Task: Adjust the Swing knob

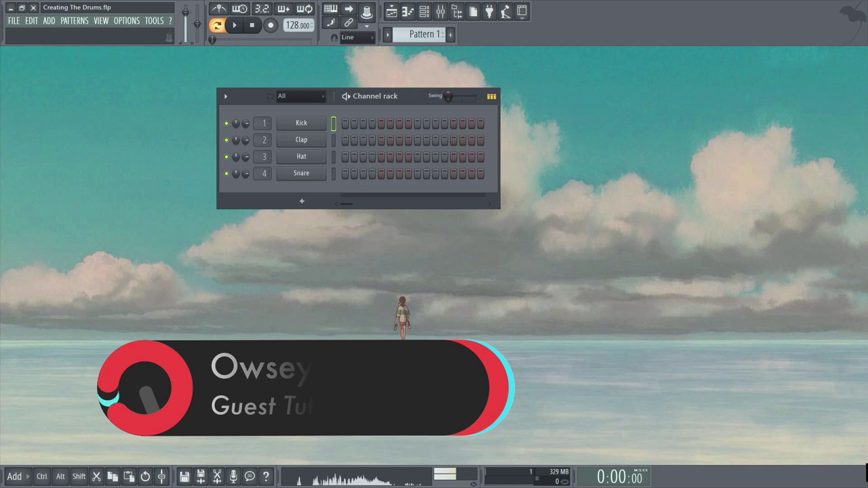Action: tap(448, 97)
